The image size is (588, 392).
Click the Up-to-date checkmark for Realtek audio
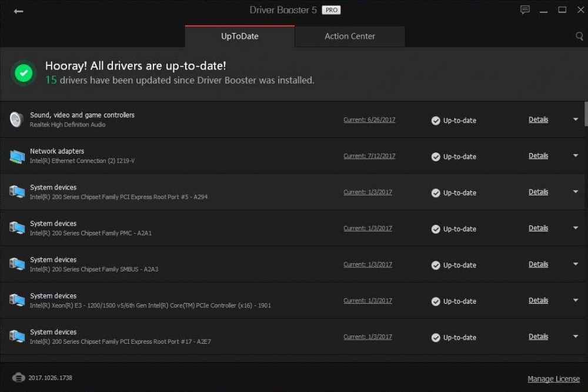click(x=436, y=121)
